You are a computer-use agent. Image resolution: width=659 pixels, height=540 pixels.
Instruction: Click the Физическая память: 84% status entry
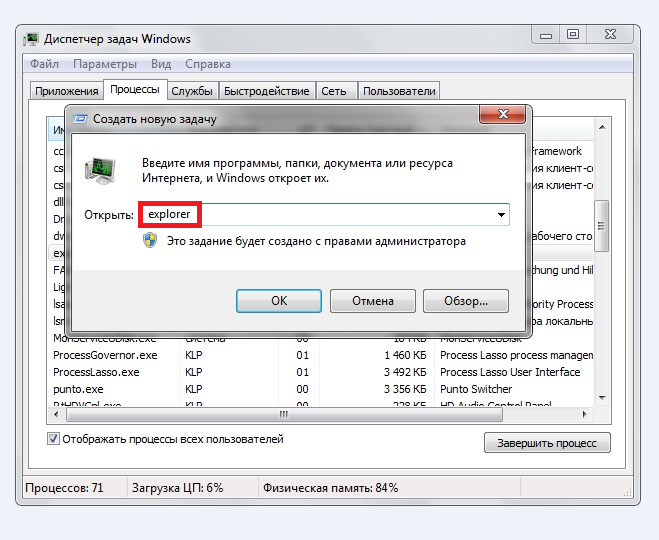pos(330,488)
